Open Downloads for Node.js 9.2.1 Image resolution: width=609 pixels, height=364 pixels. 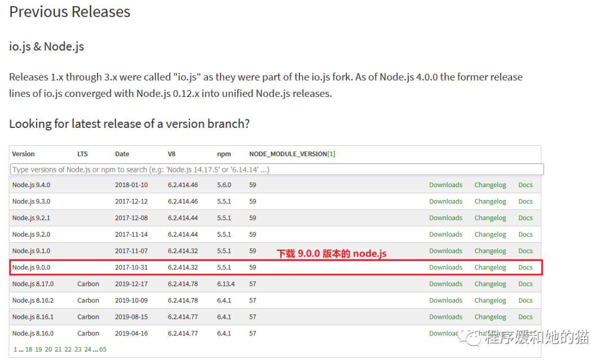point(445,218)
